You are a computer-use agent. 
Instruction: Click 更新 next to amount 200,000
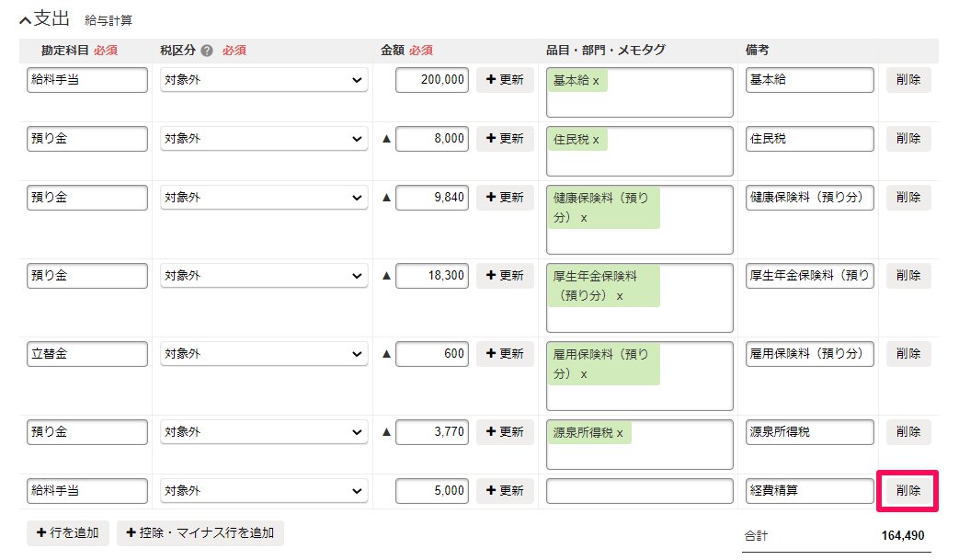(x=505, y=80)
